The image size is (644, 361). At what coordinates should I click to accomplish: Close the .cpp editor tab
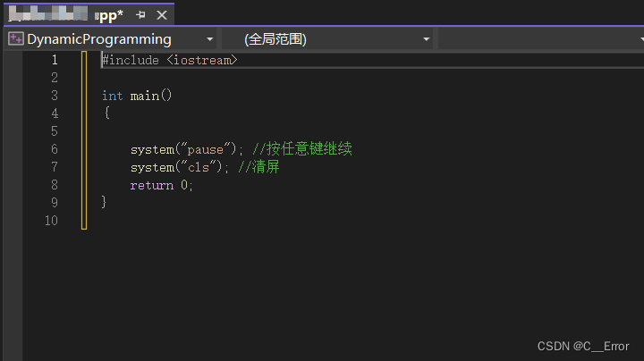point(162,15)
